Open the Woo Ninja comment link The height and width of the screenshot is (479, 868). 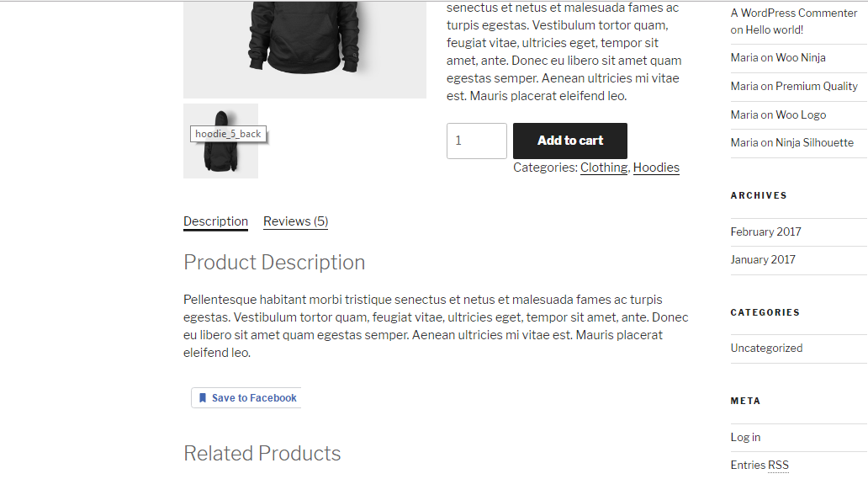800,57
